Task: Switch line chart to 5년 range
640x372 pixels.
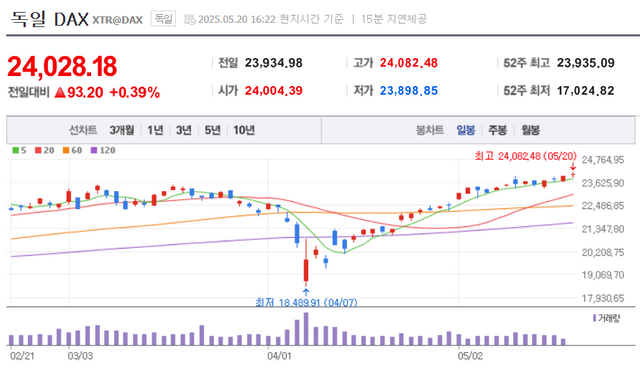Action: pos(212,130)
